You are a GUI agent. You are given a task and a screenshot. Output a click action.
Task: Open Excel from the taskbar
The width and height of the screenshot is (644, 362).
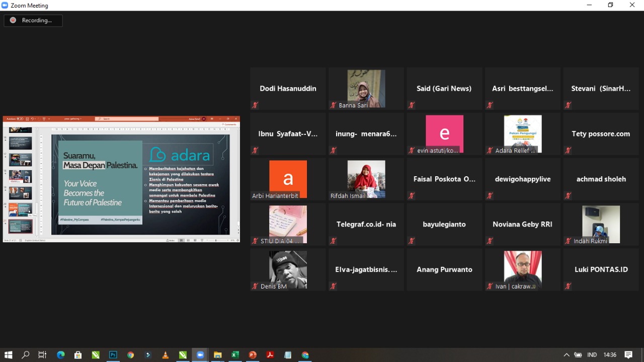pyautogui.click(x=235, y=355)
